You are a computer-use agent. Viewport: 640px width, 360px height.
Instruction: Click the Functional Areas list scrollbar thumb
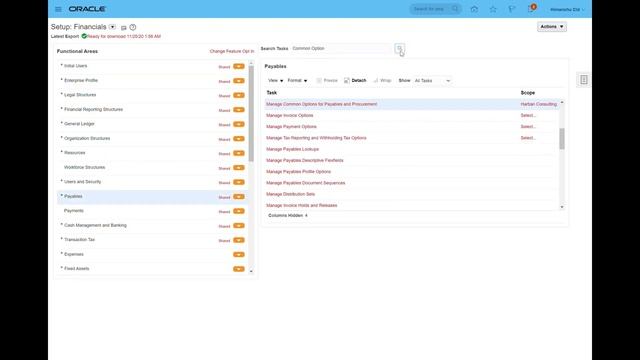pyautogui.click(x=251, y=113)
